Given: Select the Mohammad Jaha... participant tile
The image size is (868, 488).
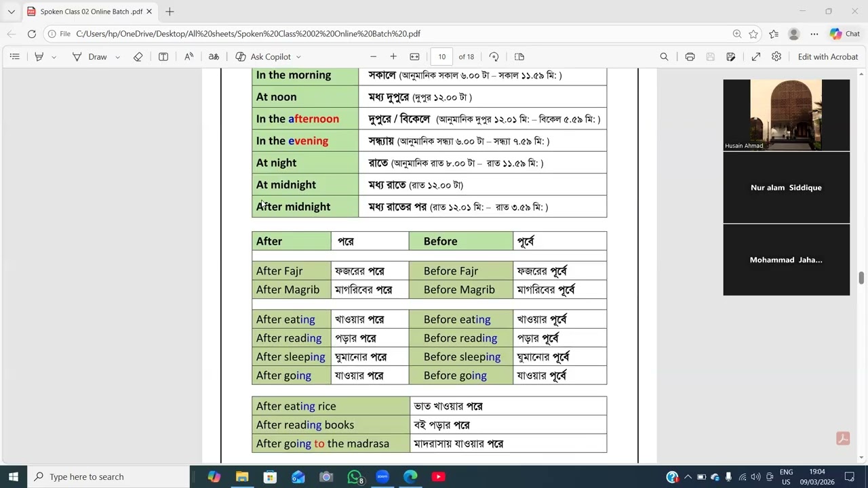Looking at the screenshot, I should pyautogui.click(x=786, y=260).
